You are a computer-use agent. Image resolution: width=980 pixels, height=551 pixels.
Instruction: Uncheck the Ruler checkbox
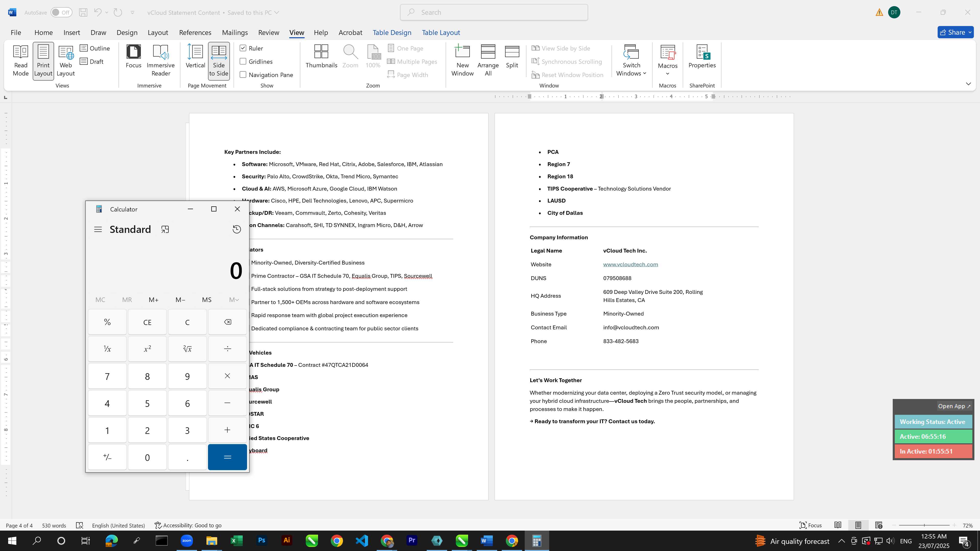coord(243,48)
